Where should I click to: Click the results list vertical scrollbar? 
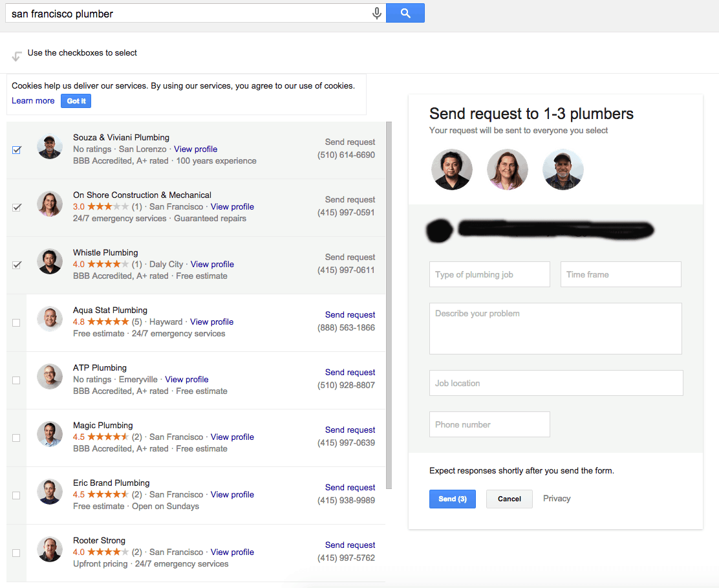pyautogui.click(x=388, y=304)
